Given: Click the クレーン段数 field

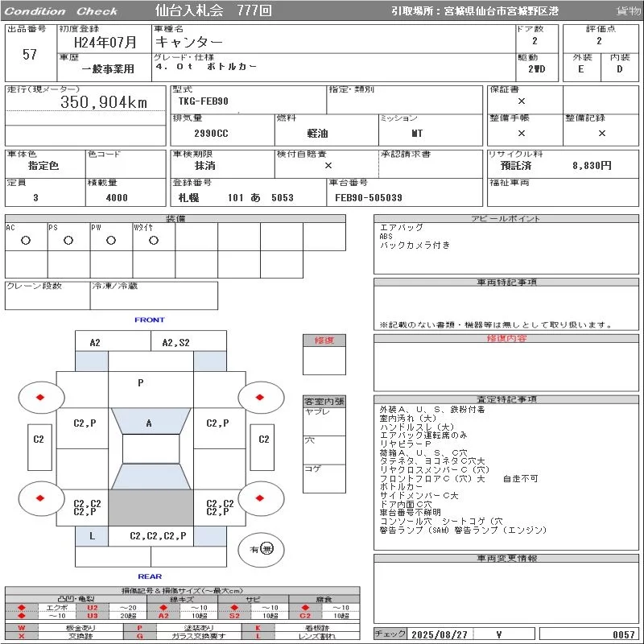Looking at the screenshot, I should 47,295.
